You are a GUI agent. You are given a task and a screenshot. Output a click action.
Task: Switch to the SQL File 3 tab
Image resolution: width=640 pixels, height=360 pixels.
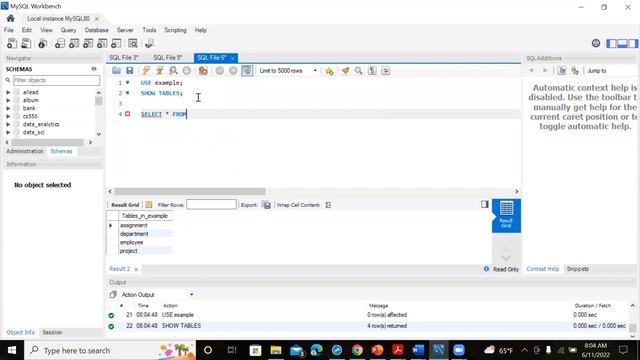point(124,58)
